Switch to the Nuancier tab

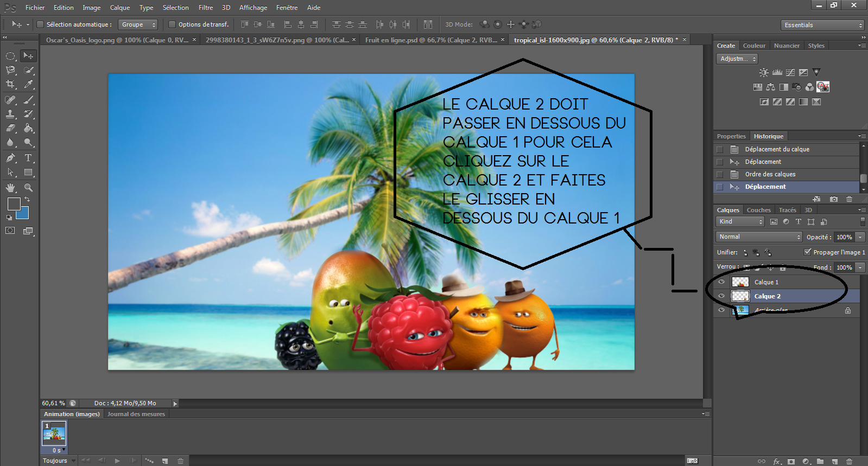(787, 46)
